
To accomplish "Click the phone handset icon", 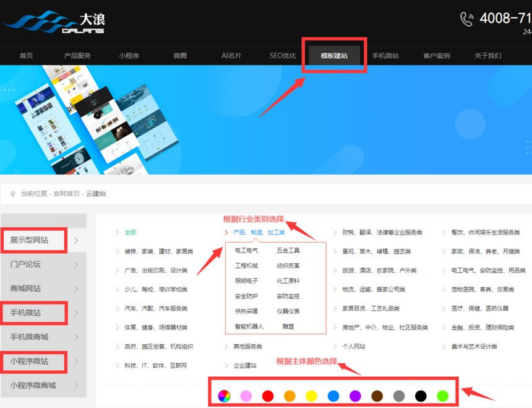I will tap(466, 19).
